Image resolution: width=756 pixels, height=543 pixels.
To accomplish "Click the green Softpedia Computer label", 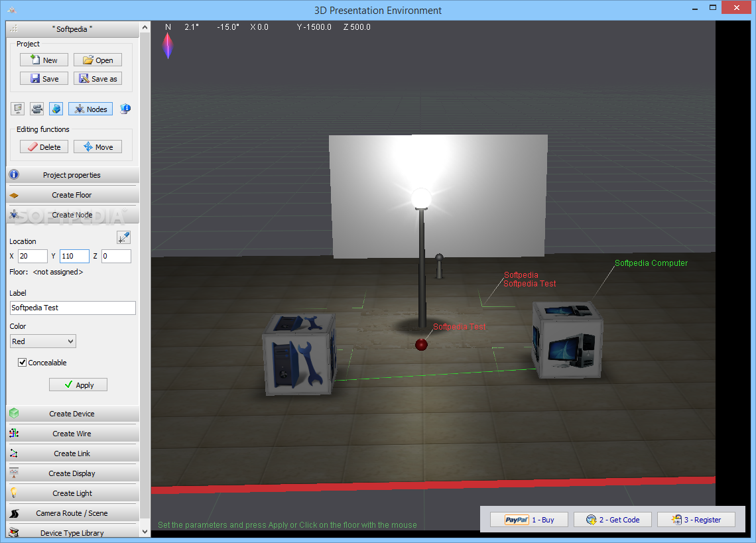I will click(651, 263).
